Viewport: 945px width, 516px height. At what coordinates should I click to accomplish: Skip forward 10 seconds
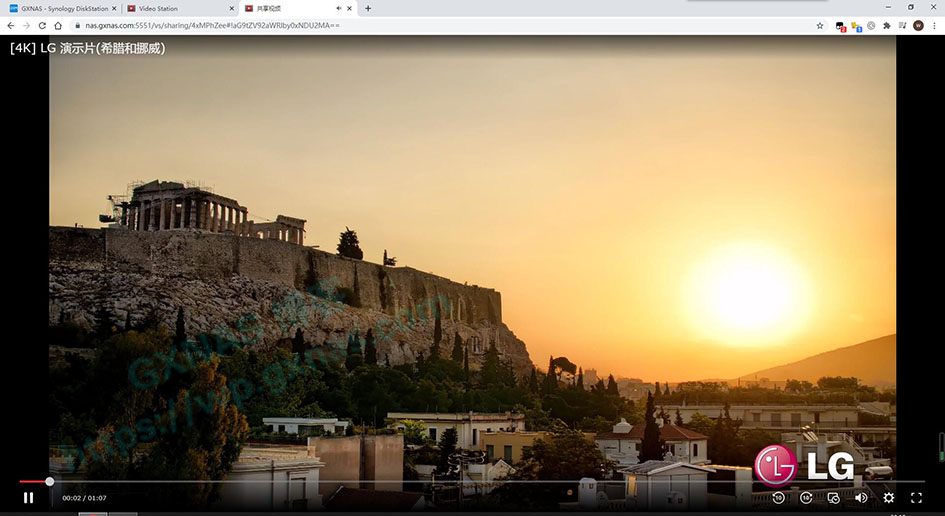806,497
